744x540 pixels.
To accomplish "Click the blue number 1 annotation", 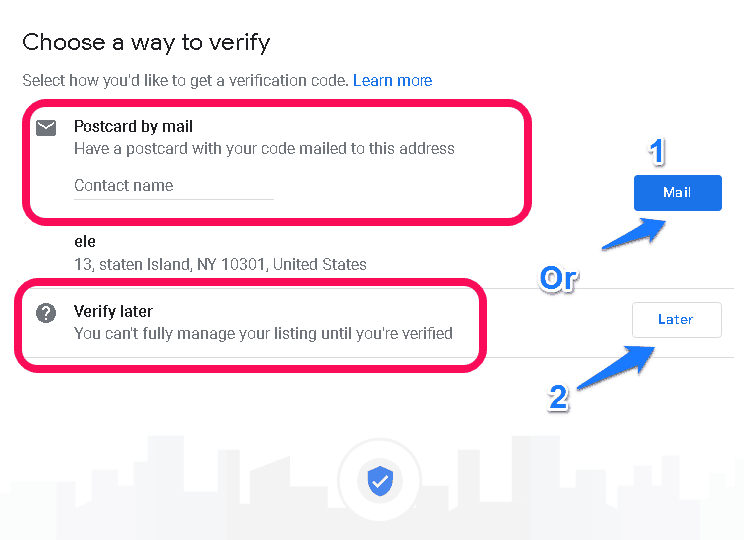I will click(x=657, y=152).
